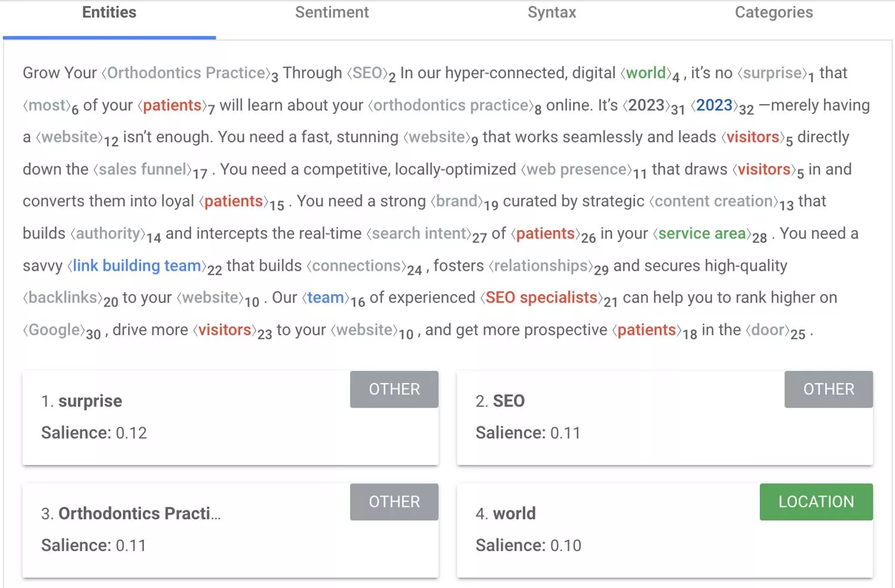
Task: Click the OTHER badge on SEO card
Action: point(829,390)
